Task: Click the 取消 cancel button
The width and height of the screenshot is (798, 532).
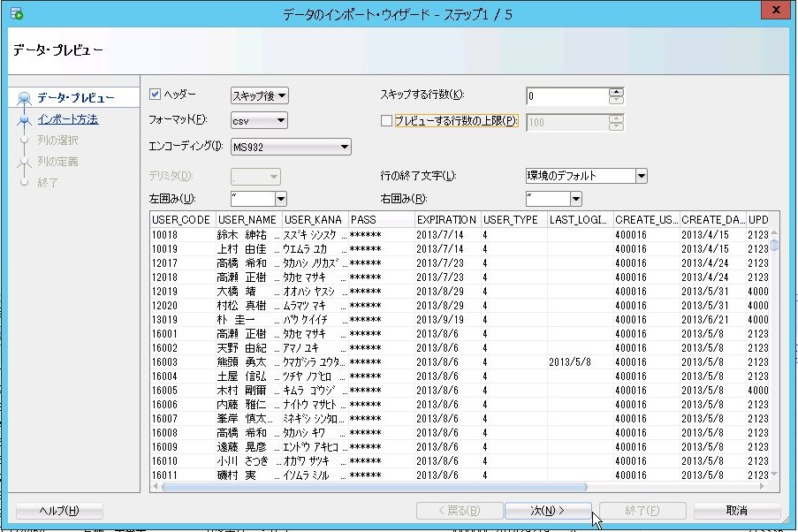Action: pos(736,511)
